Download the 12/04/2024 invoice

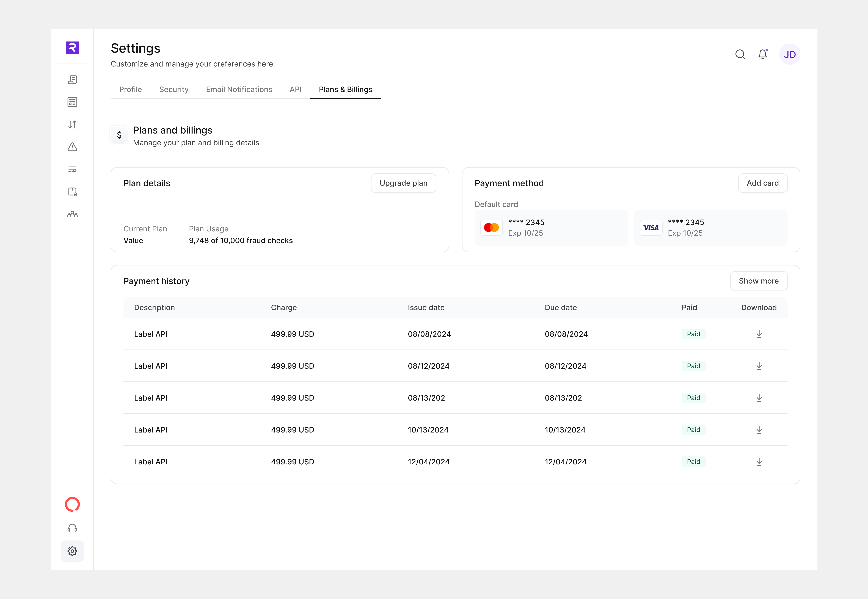click(x=759, y=462)
